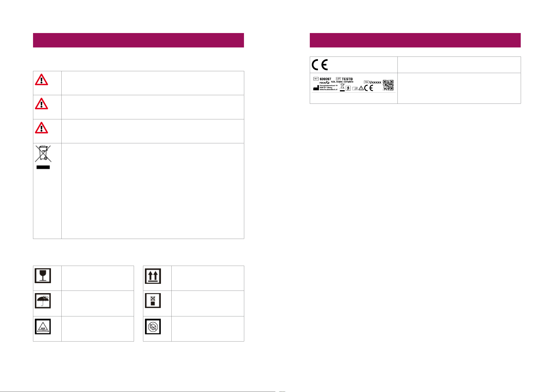The height and width of the screenshot is (392, 554).
Task: Click the magenta header bar above the warnings table
Action: (x=139, y=40)
